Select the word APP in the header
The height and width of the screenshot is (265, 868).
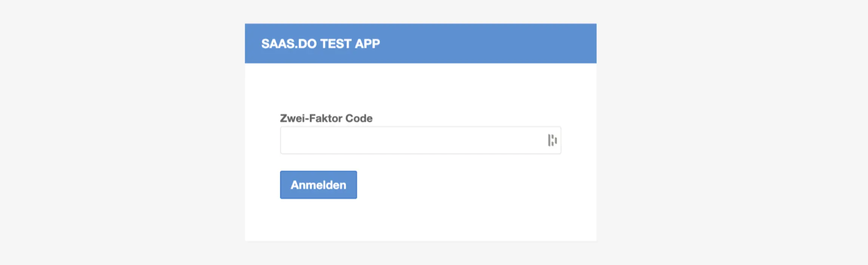[x=367, y=44]
